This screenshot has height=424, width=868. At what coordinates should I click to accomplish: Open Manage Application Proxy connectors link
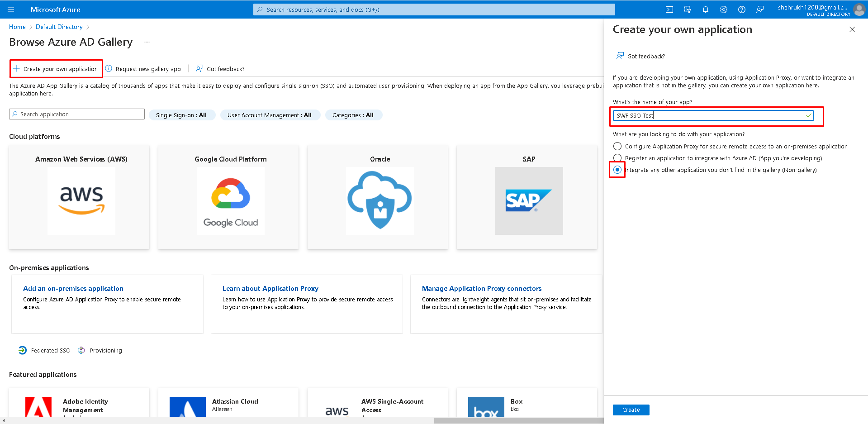(x=482, y=289)
